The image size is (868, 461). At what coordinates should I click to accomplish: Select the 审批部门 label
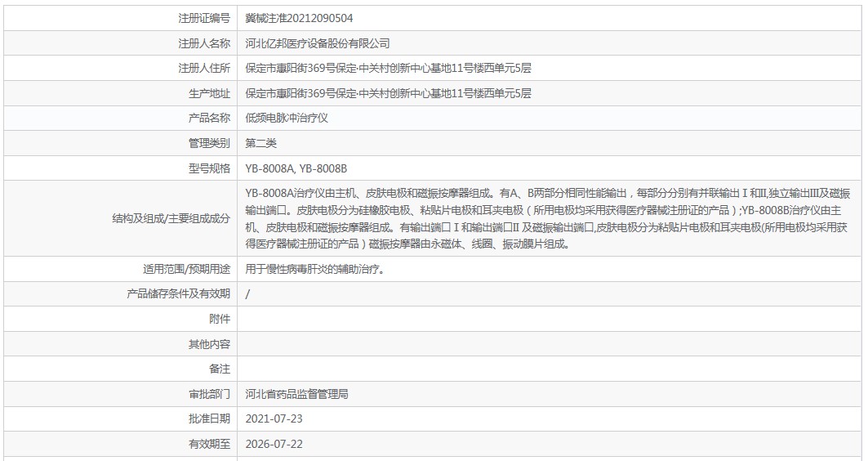209,395
